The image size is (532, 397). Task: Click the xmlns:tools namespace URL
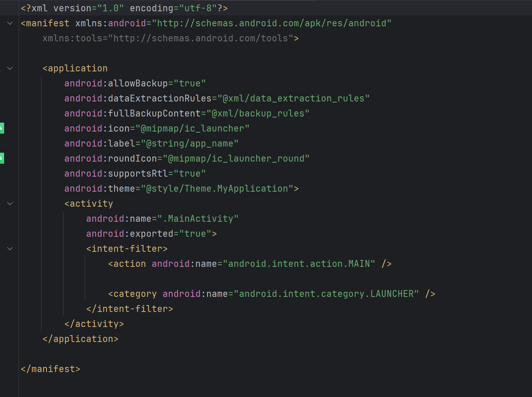200,38
